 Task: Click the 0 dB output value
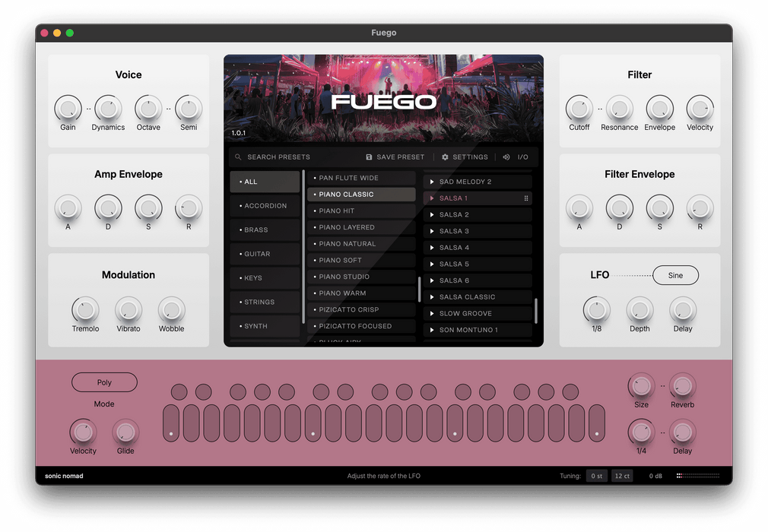655,476
